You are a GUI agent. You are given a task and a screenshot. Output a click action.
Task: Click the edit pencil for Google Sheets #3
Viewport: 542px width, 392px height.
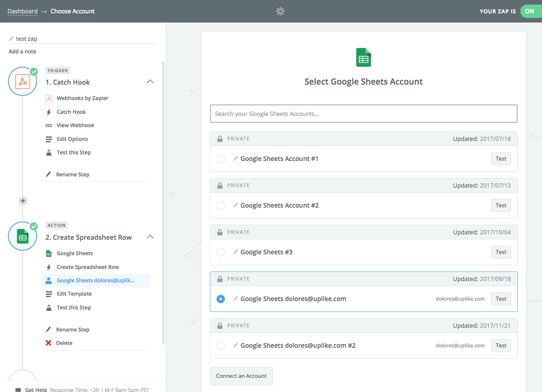tap(236, 252)
